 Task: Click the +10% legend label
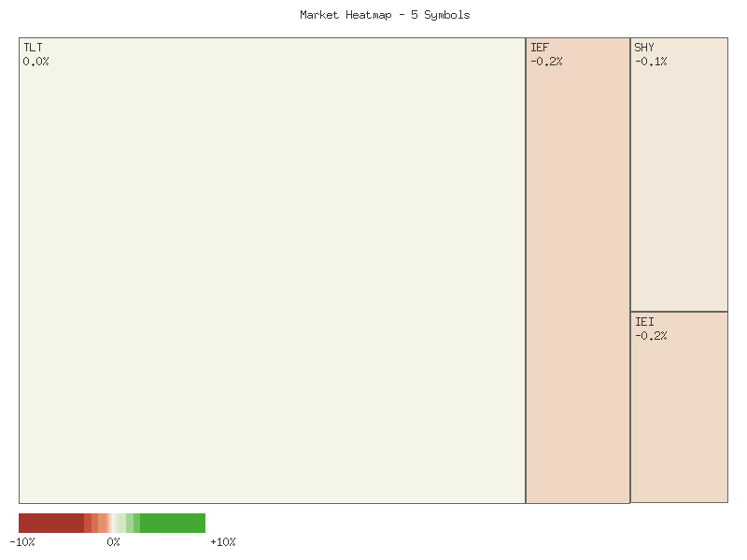point(221,541)
